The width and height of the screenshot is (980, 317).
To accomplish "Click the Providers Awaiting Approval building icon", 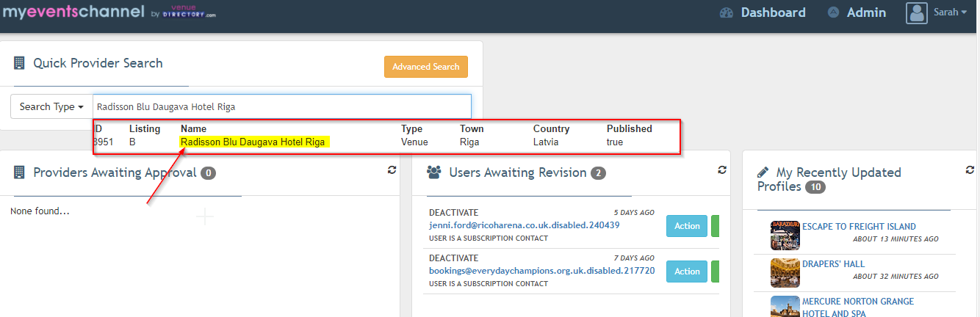I will pos(20,172).
